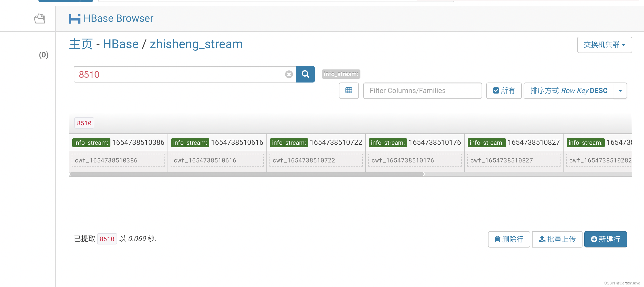Edit the cwf_1654738510616 cell value
Viewport: 644px width, 287px height.
[x=217, y=160]
